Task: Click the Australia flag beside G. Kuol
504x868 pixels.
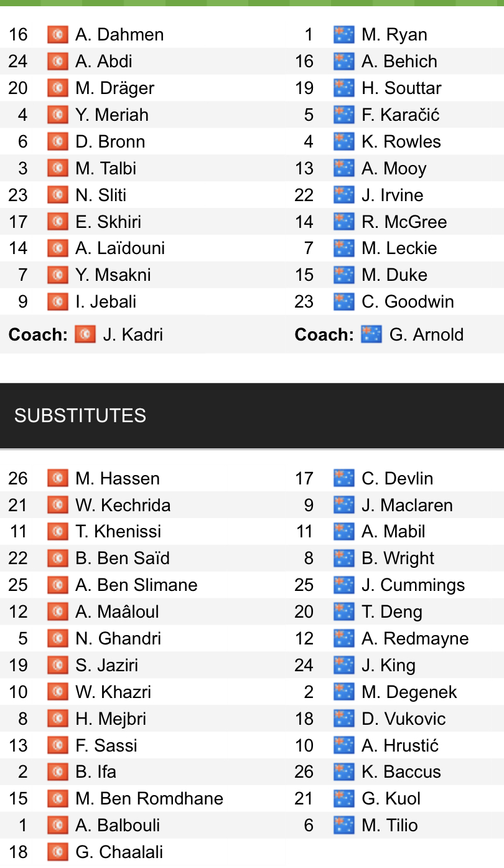Action: point(343,798)
